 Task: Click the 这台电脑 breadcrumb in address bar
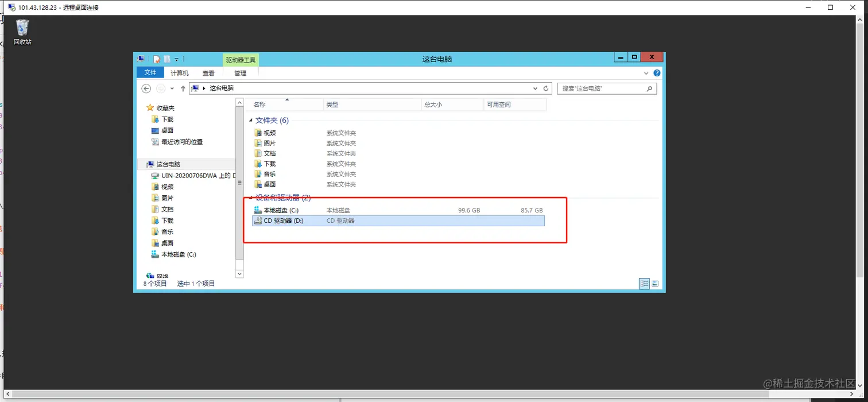(x=222, y=88)
